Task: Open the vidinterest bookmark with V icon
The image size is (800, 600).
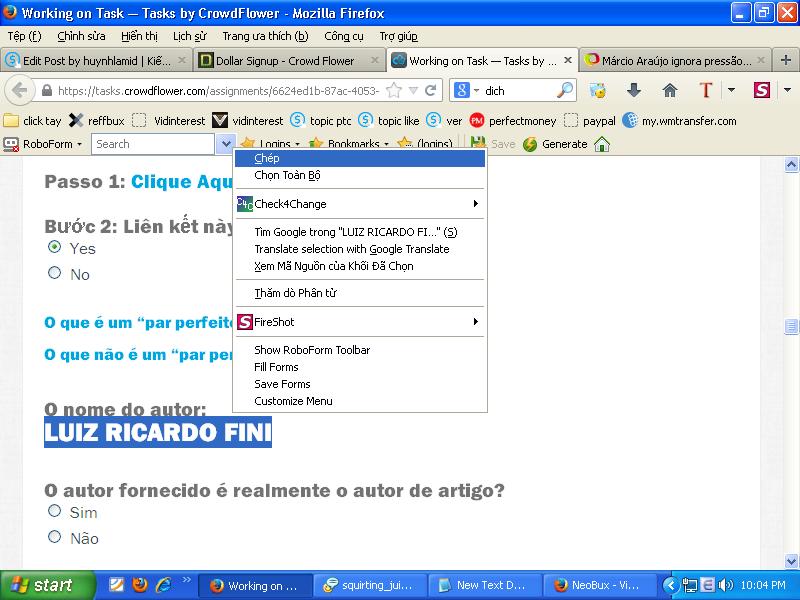Action: [247, 121]
